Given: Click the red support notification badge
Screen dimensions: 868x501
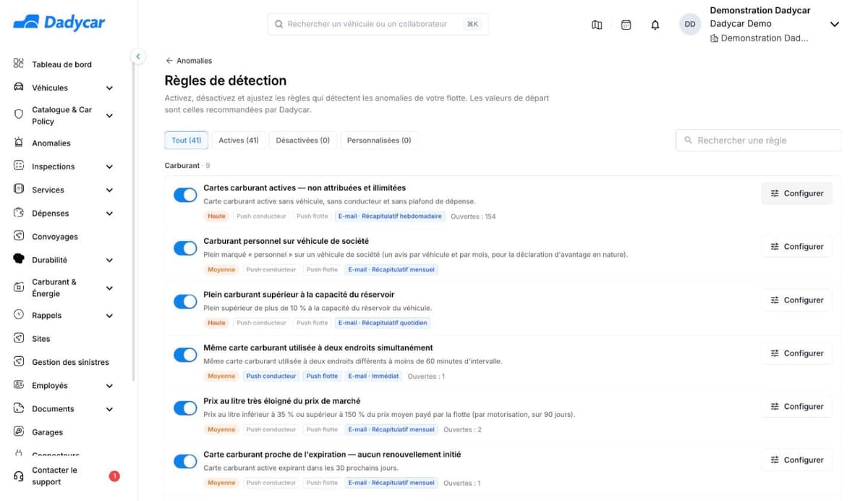Looking at the screenshot, I should click(x=114, y=476).
